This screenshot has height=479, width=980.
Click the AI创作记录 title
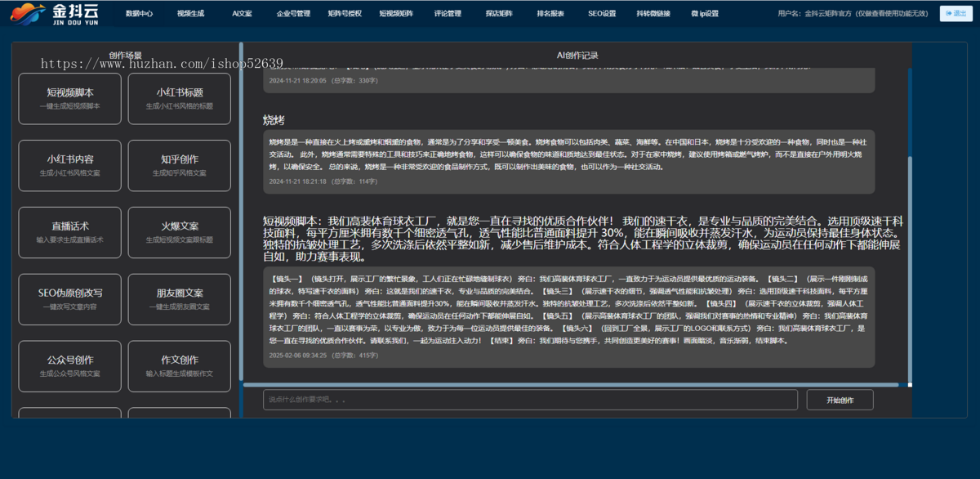coord(577,56)
